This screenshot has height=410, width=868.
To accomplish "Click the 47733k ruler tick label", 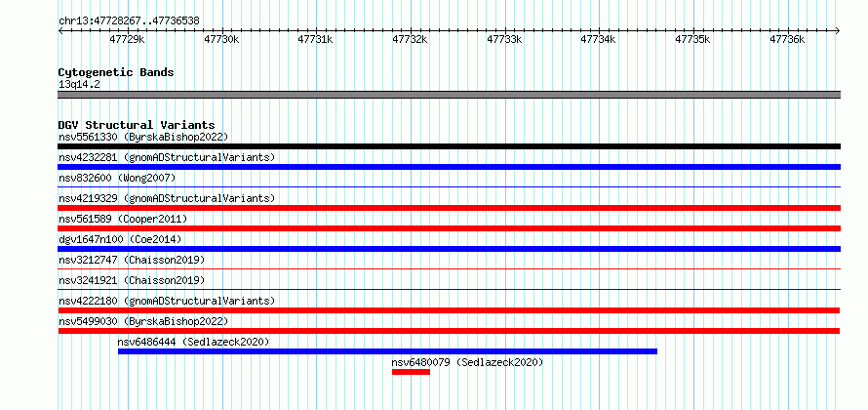I will click(505, 39).
